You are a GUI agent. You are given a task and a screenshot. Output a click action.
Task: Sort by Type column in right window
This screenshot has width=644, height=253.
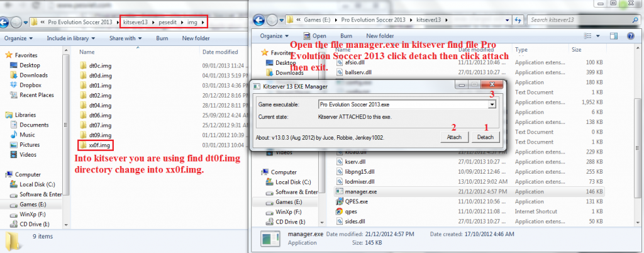pyautogui.click(x=521, y=50)
